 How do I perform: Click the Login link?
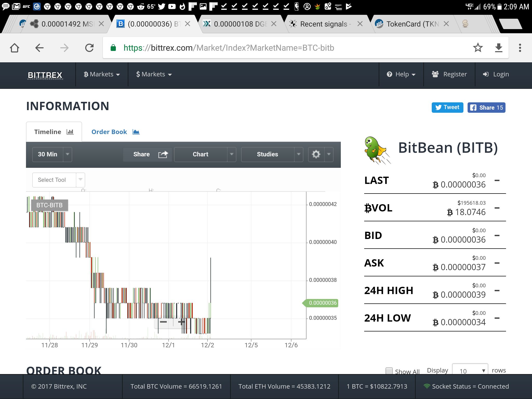(x=496, y=74)
